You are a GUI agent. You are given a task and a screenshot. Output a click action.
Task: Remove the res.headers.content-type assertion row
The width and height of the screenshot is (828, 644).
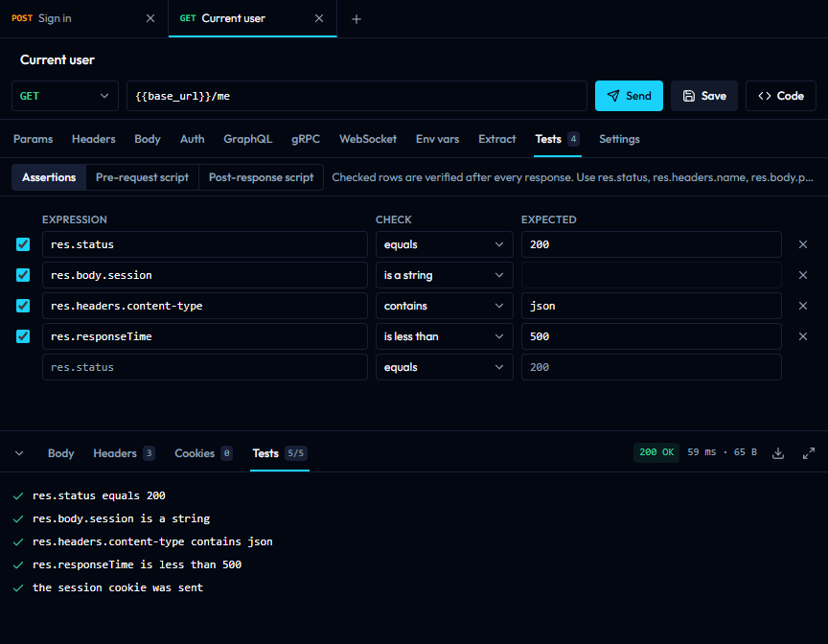point(803,306)
